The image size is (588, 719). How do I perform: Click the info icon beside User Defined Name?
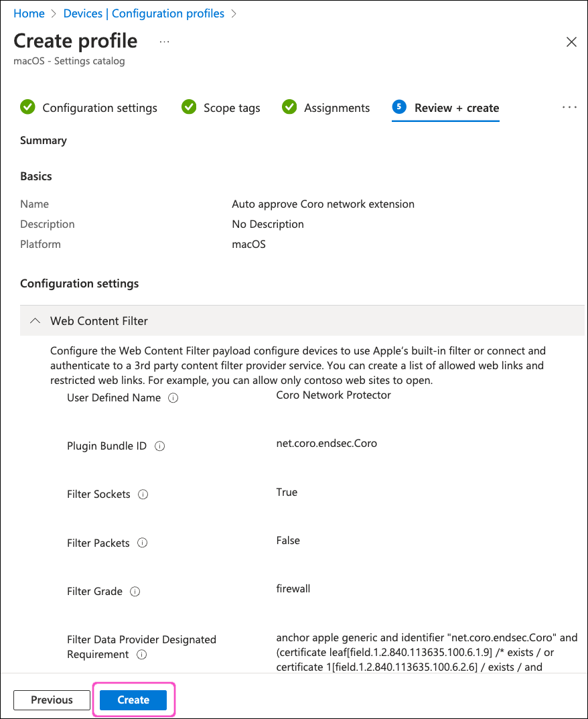click(173, 398)
